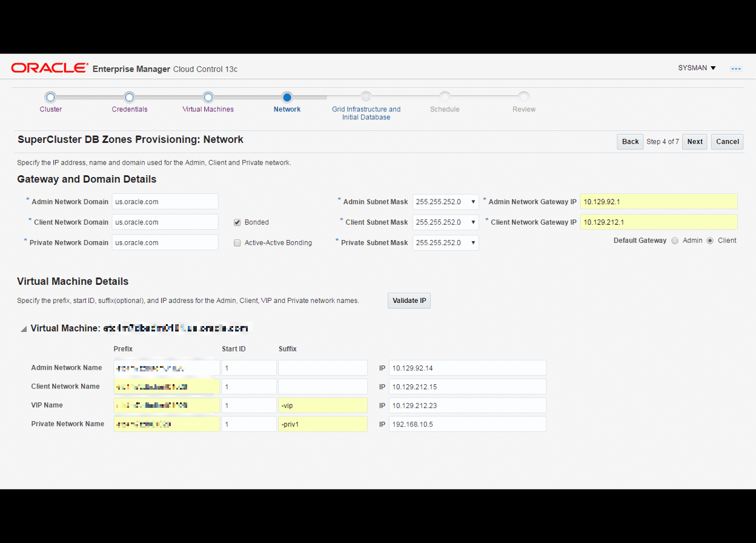
Task: Edit the Admin Network Gateway IP field
Action: pos(658,202)
